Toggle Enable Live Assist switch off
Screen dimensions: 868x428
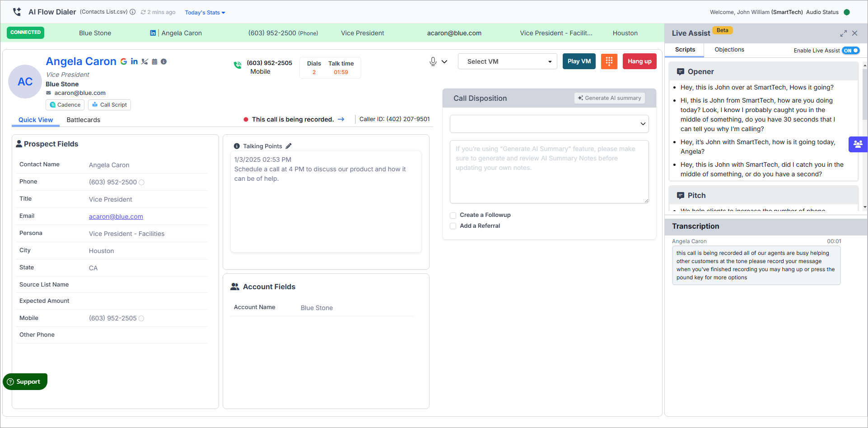click(850, 51)
